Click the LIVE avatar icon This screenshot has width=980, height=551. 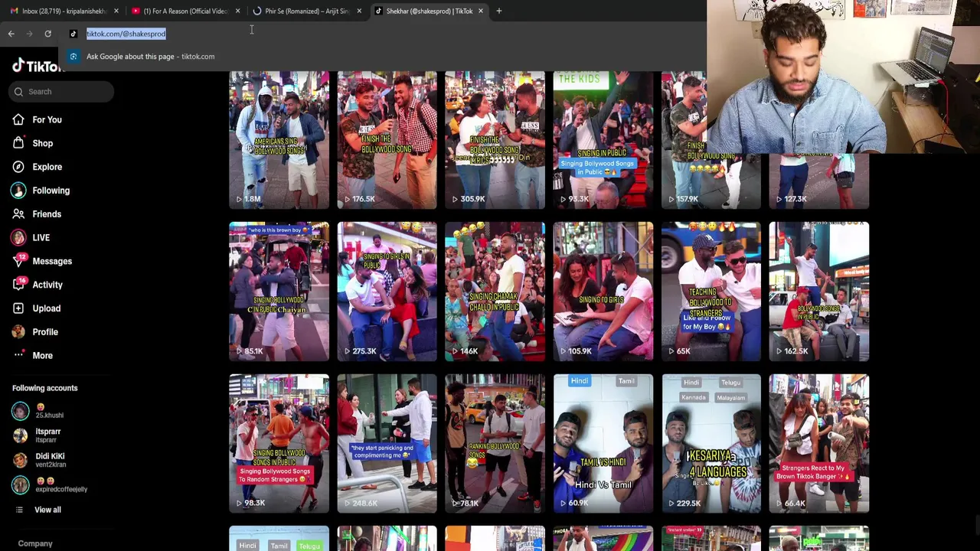18,238
